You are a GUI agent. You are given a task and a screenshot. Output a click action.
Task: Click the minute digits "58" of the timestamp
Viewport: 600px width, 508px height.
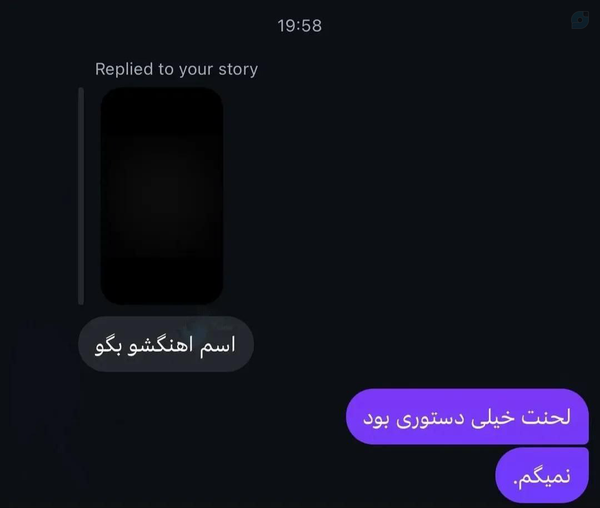coord(312,26)
